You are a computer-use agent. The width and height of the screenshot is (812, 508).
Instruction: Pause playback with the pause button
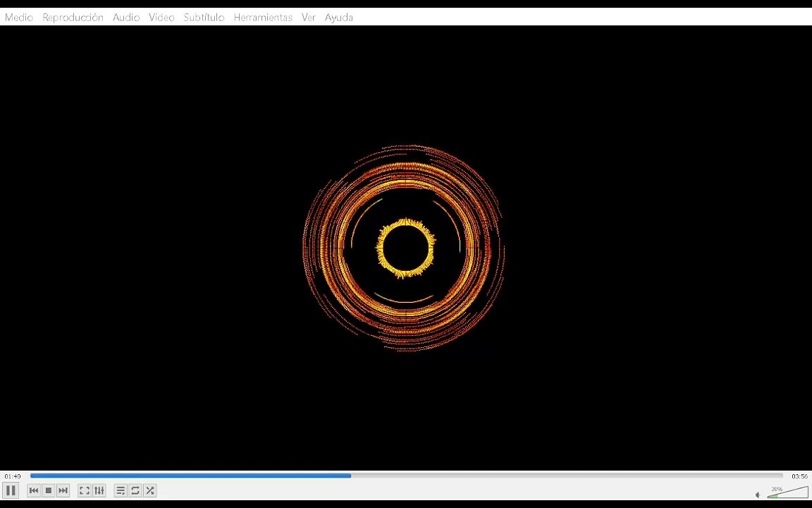coord(11,490)
